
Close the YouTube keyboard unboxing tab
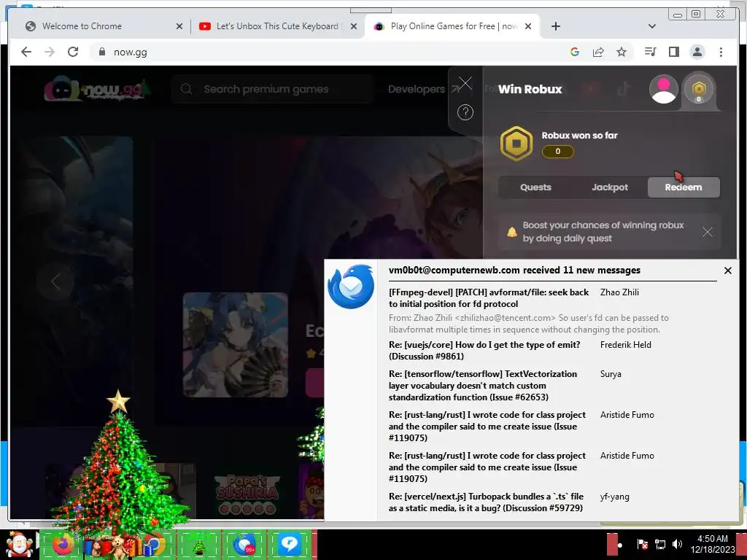(354, 26)
